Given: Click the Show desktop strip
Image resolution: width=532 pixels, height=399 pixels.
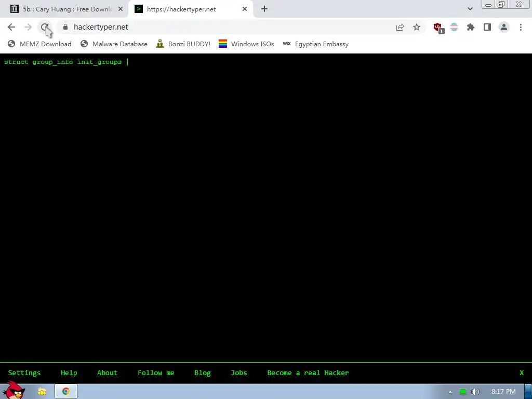Looking at the screenshot, I should pos(528,392).
